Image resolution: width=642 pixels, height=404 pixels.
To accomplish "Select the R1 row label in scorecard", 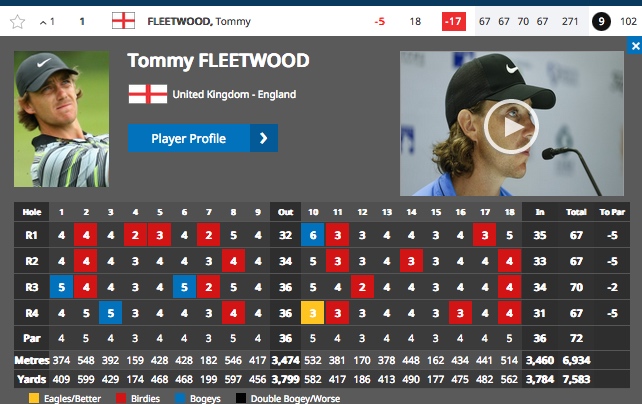I will click(30, 236).
